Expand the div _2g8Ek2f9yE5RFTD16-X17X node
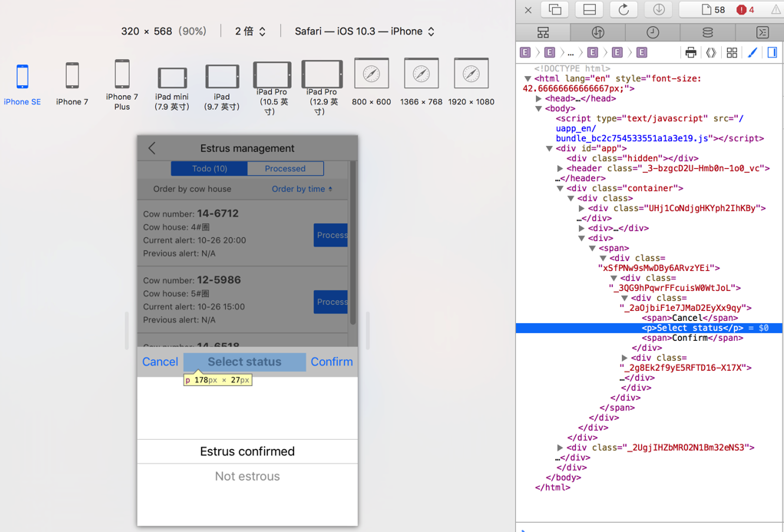Viewport: 784px width, 532px height. pos(624,358)
